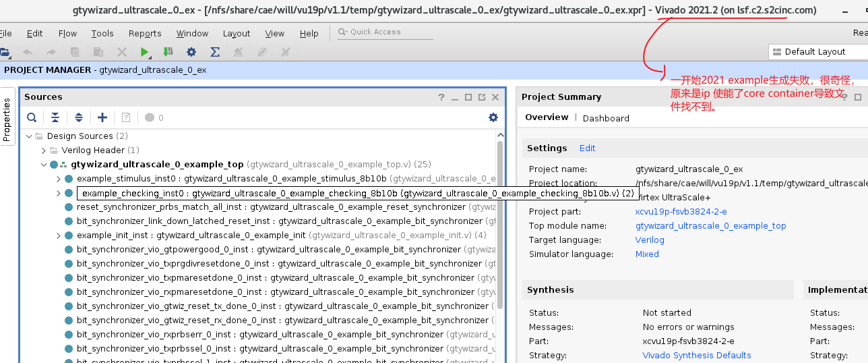Open the Tools menu
Image resolution: width=868 pixels, height=363 pixels.
[x=102, y=33]
